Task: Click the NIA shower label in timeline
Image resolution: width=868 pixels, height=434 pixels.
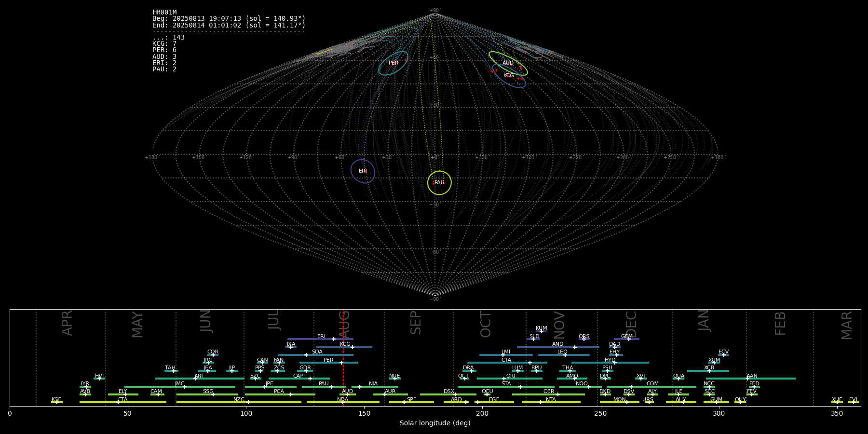Action: [373, 384]
